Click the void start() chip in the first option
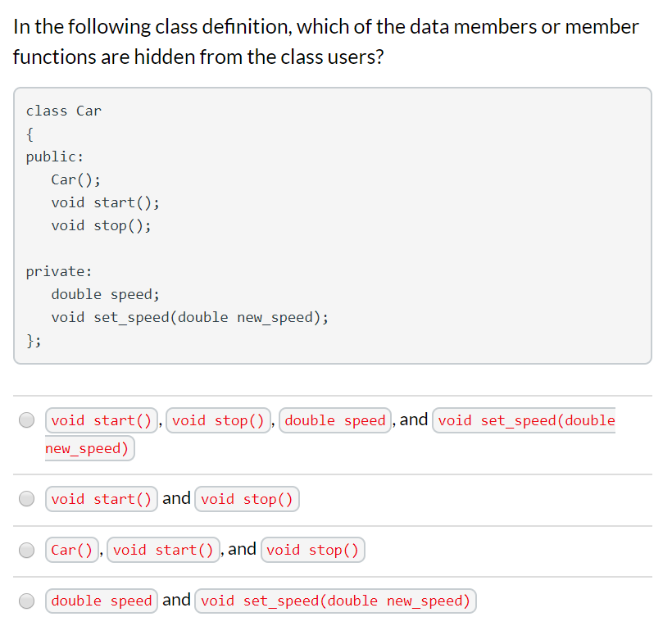This screenshot has width=672, height=635. coord(101,420)
